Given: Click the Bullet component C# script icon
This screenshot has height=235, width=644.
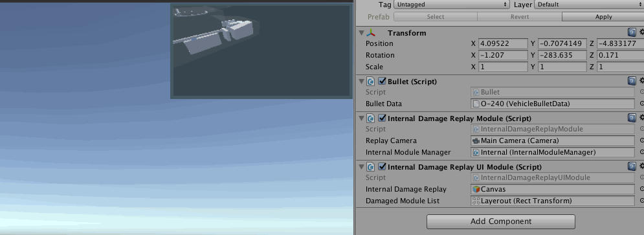Looking at the screenshot, I should pyautogui.click(x=371, y=82).
